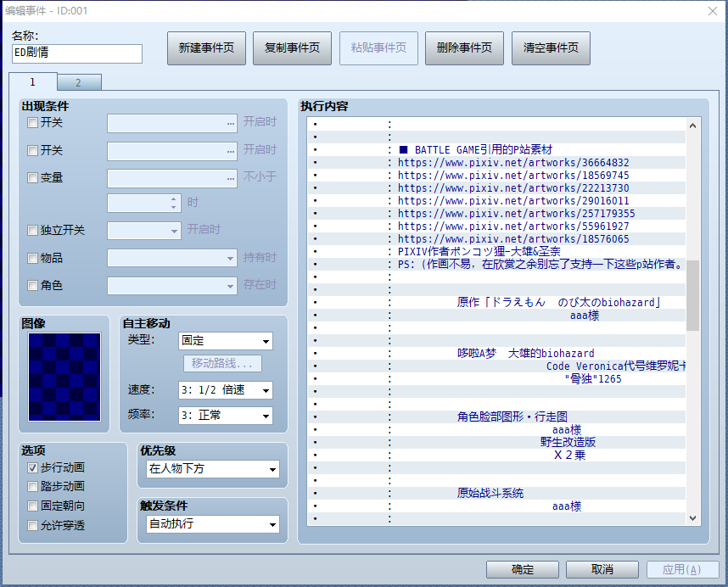Screen dimensions: 728x587
Task: Open the 速度 dropdown showing 1/2 倍速
Action: 225,390
